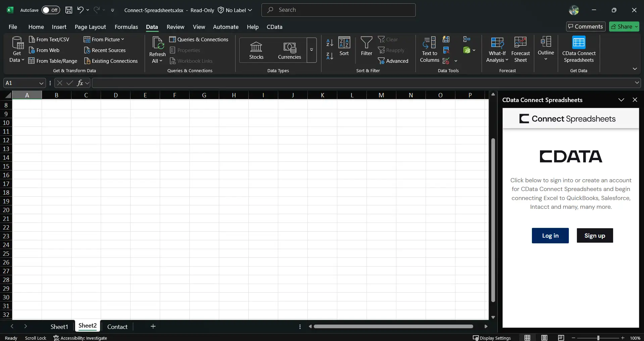Screen dimensions: 644x341
Task: Collapse the ribbon with the chevron
Action: [635, 69]
